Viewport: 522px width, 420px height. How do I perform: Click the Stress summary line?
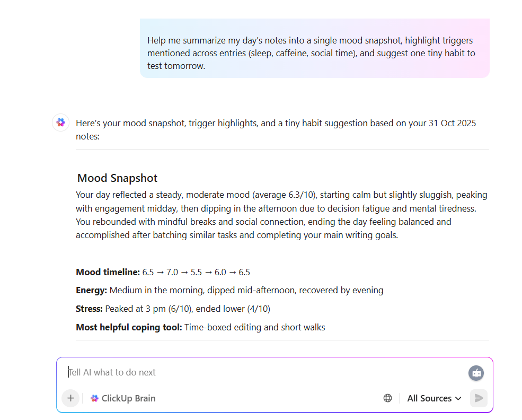pos(173,309)
